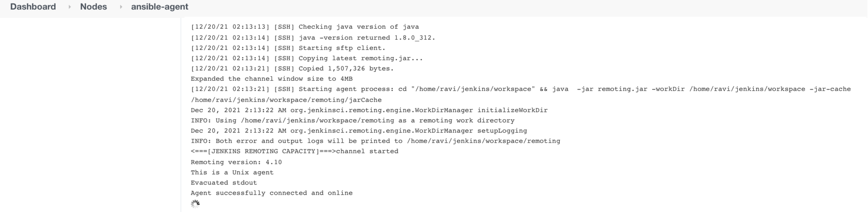The image size is (868, 212).
Task: Select the ansible-agent breadcrumb item
Action: click(160, 7)
